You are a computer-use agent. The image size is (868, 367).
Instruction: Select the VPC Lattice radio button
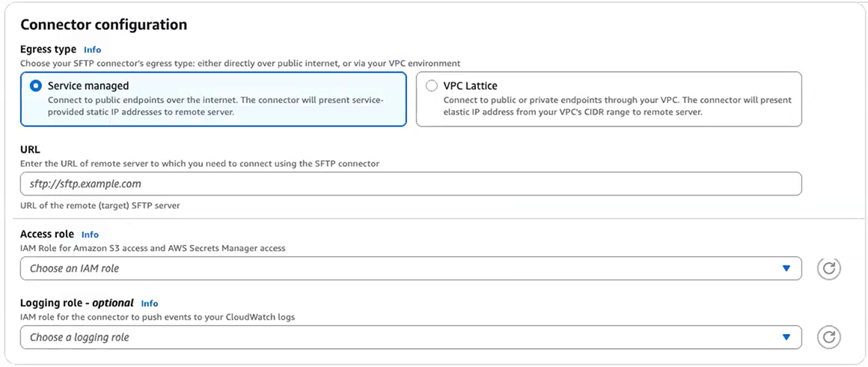431,86
